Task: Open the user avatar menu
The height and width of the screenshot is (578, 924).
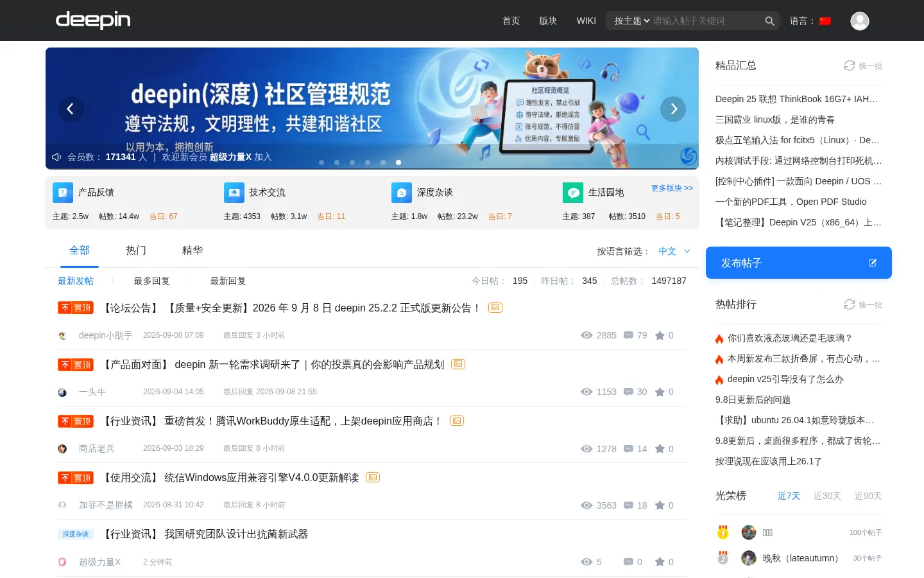Action: coord(859,21)
